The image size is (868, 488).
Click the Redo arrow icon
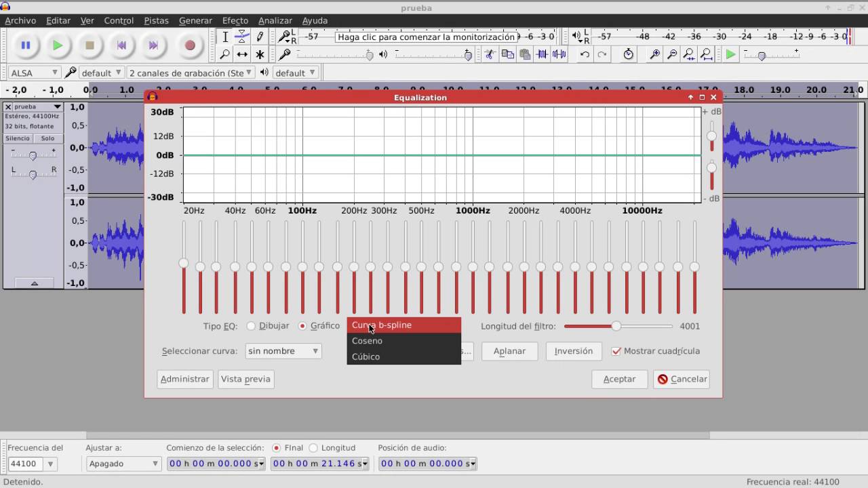601,54
